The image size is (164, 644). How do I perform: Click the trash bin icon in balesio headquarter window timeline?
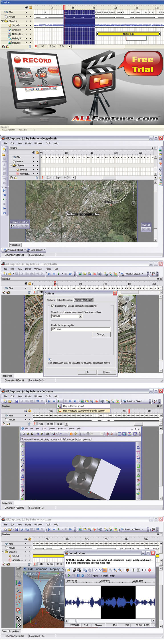pyautogui.click(x=37, y=177)
